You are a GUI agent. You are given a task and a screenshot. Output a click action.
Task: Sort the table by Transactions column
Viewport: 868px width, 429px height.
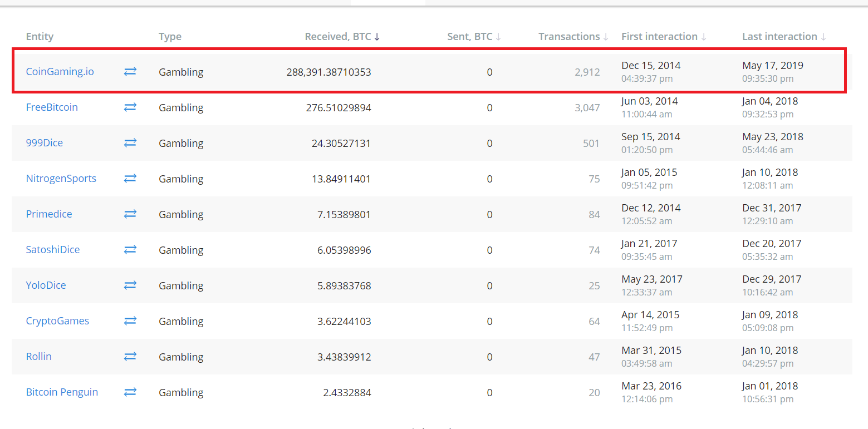[x=573, y=37]
